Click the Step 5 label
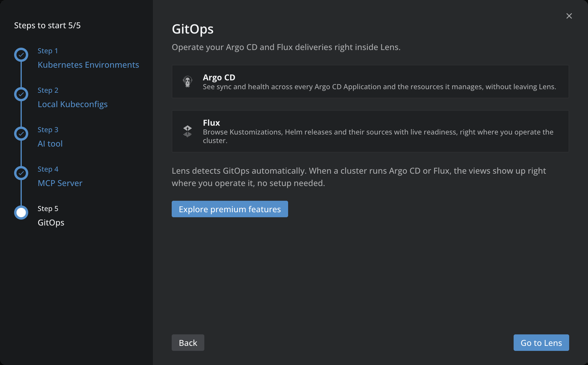This screenshot has width=588, height=365. pyautogui.click(x=48, y=208)
